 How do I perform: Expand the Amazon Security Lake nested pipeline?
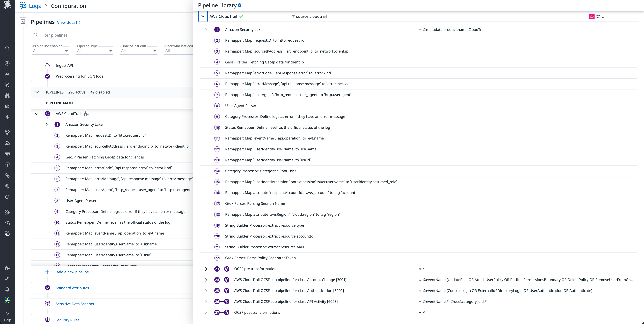point(206,30)
